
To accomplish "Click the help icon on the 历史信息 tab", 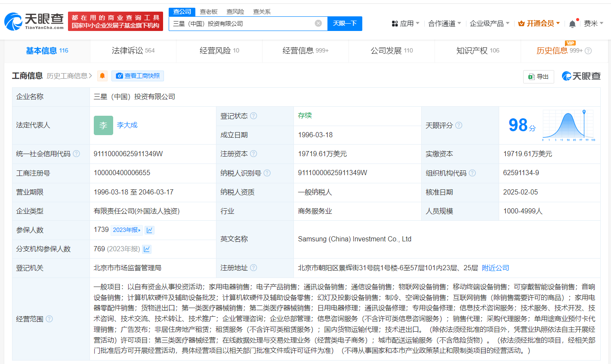I will [588, 51].
